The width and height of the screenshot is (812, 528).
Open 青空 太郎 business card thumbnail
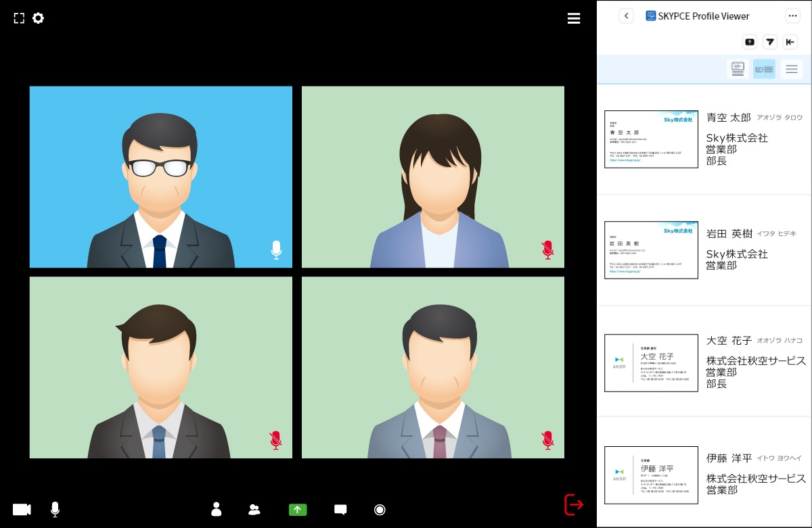pyautogui.click(x=651, y=139)
